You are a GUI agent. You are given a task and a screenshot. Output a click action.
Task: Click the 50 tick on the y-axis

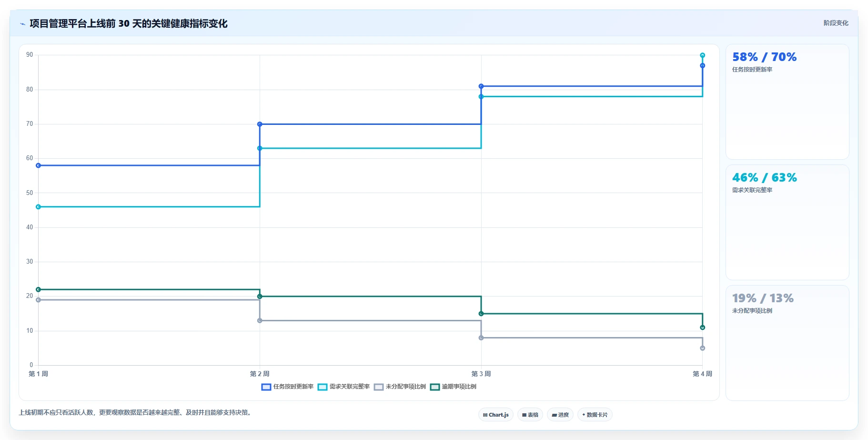coord(30,193)
